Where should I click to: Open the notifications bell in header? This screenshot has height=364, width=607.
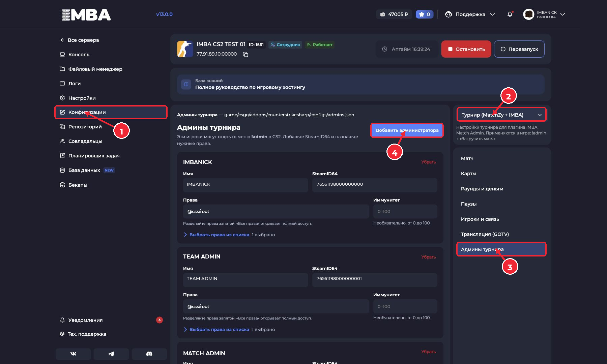pyautogui.click(x=510, y=14)
